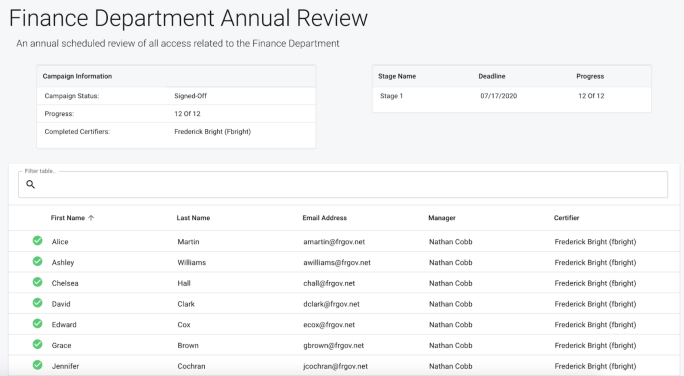Click the Stage Name column header

click(x=397, y=76)
